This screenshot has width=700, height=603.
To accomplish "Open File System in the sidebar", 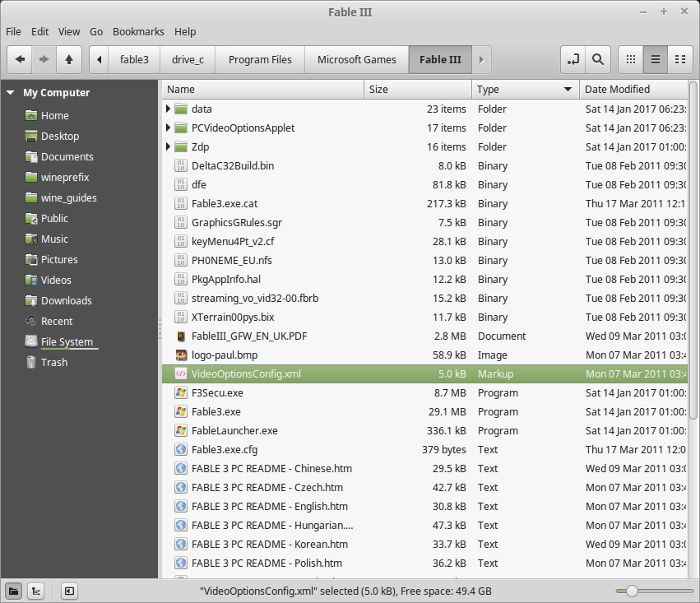I will point(67,341).
